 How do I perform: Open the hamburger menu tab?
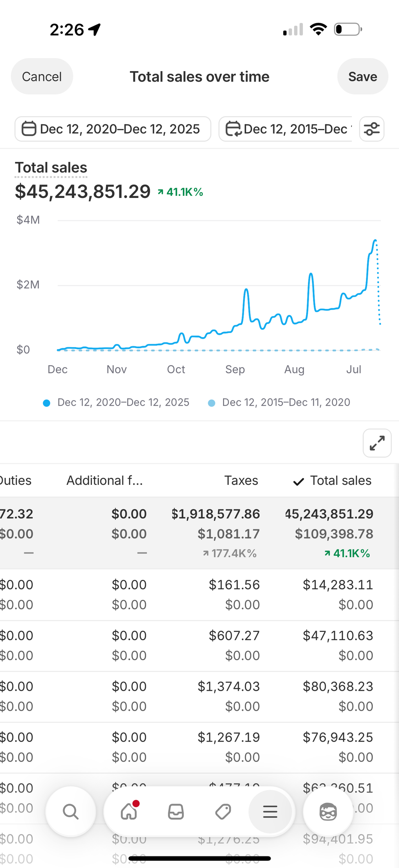tap(270, 812)
